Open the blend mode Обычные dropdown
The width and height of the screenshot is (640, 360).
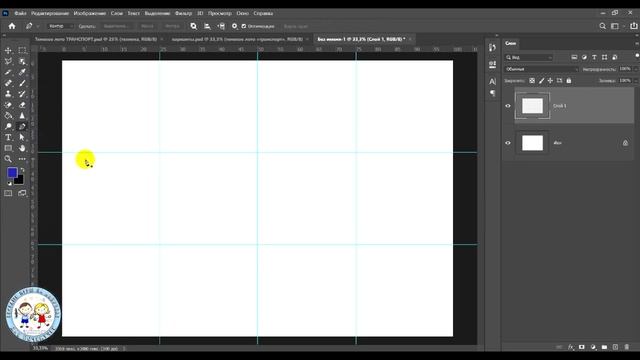(542, 69)
